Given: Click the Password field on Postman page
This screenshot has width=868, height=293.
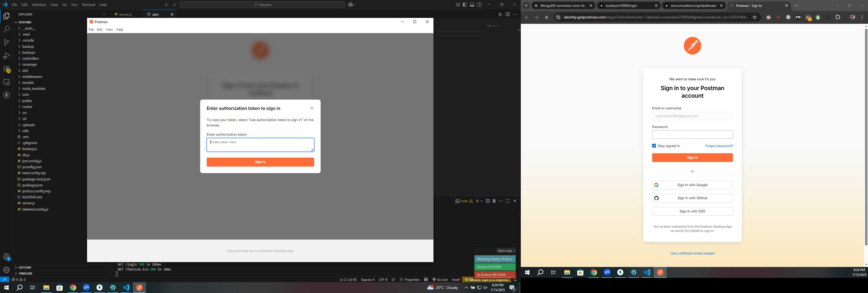Looking at the screenshot, I should click(x=692, y=135).
